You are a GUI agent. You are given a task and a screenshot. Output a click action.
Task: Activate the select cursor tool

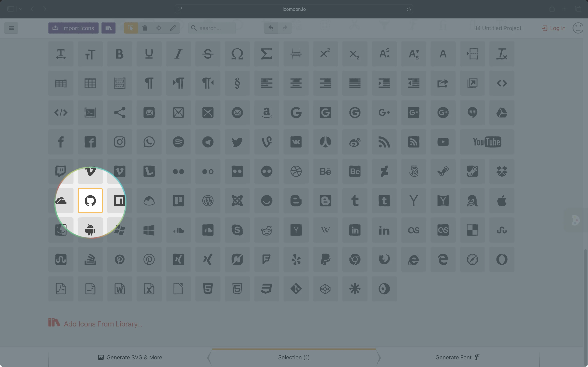(131, 28)
